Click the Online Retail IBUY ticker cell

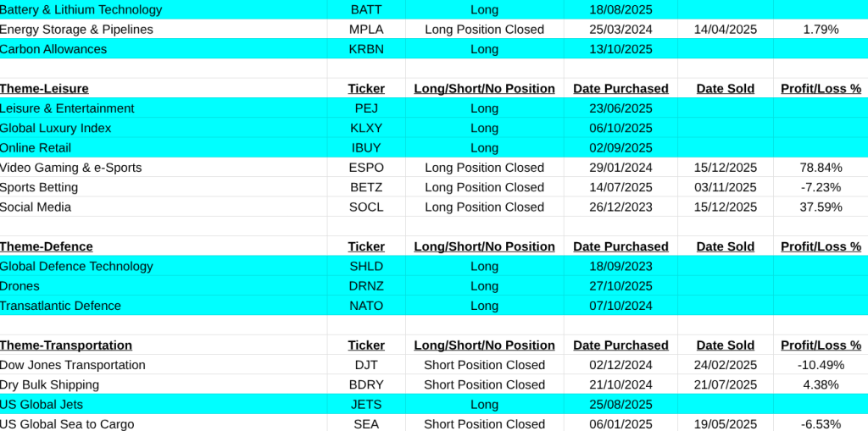click(x=366, y=147)
